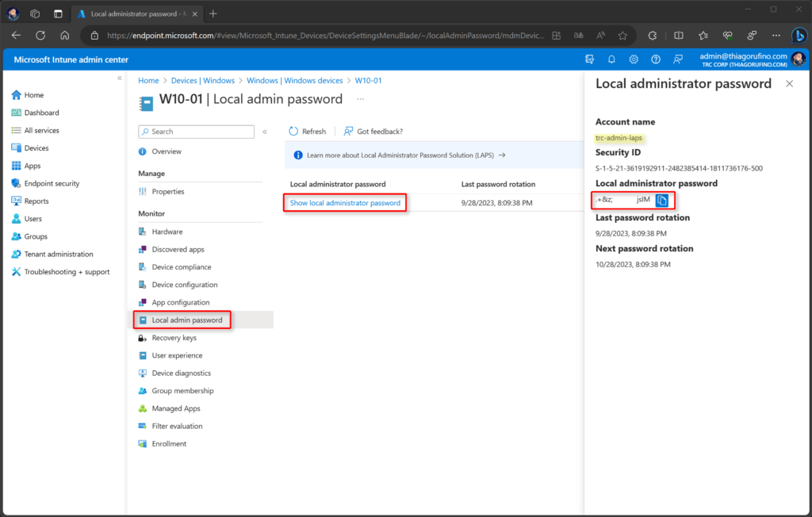Screen dimensions: 812x517
Task: Collapse the Intune left navigation pane
Action: coord(120,79)
